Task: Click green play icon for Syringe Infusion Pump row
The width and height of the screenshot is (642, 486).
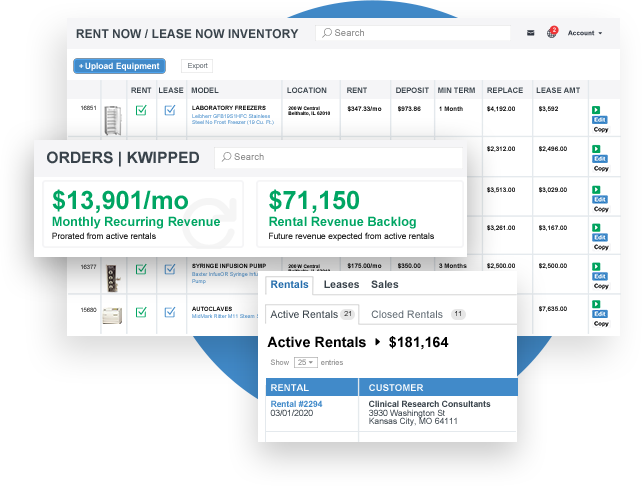Action: click(x=596, y=265)
